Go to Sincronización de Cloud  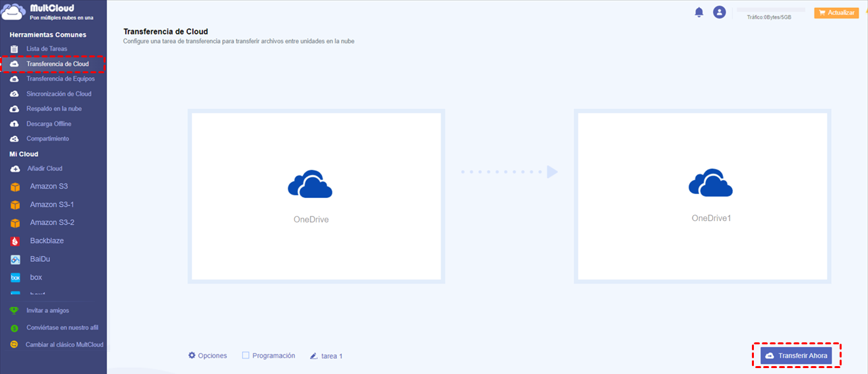(x=59, y=94)
